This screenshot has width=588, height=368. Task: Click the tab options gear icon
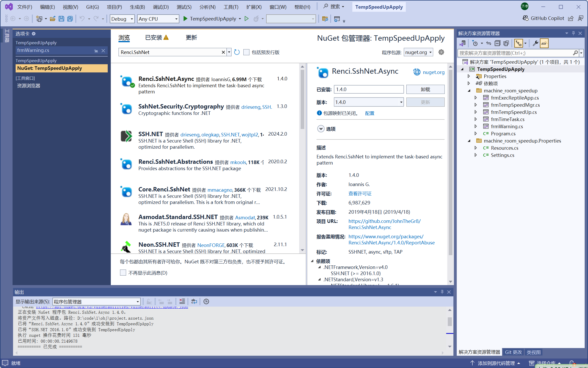pos(34,34)
